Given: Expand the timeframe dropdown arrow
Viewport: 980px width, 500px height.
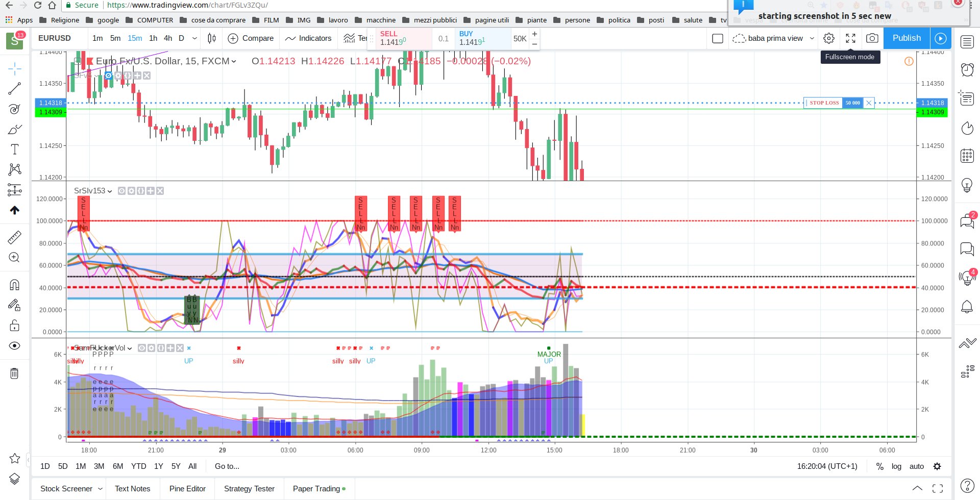Looking at the screenshot, I should pos(194,38).
